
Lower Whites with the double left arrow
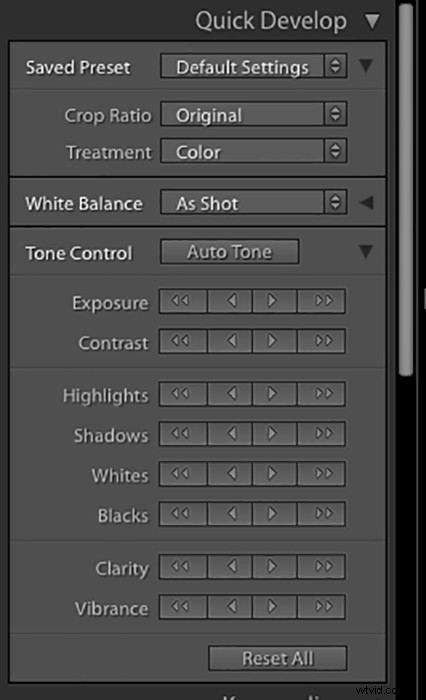pos(183,473)
